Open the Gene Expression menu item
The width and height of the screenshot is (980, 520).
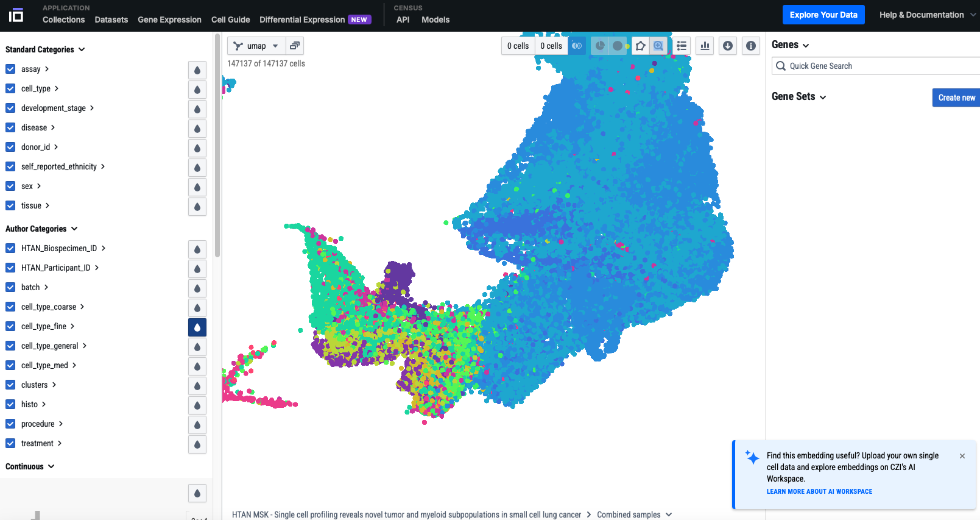click(169, 20)
